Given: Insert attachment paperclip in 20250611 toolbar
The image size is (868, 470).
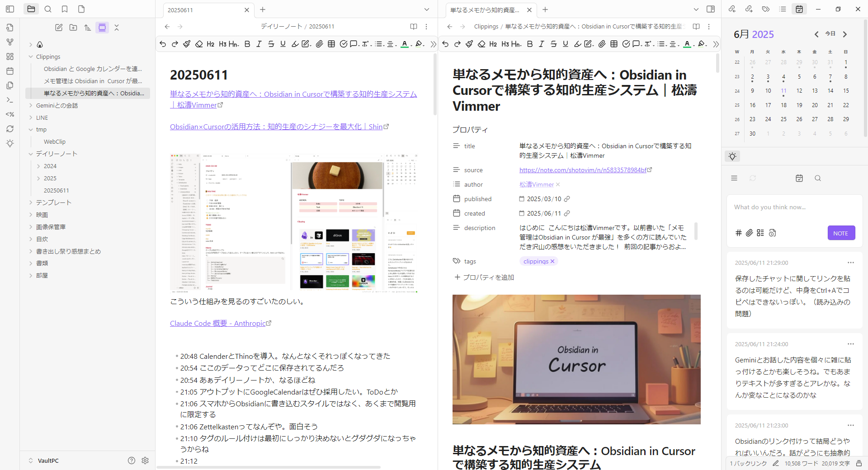Looking at the screenshot, I should point(320,44).
